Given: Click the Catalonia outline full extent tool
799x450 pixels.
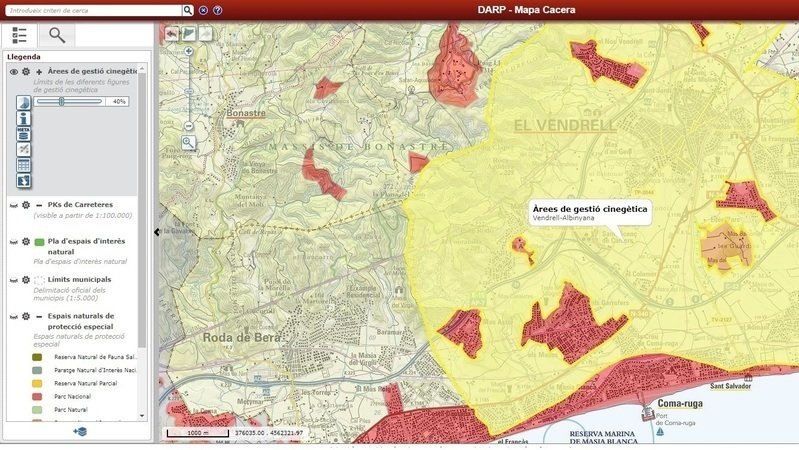Looking at the screenshot, I should point(189,34).
